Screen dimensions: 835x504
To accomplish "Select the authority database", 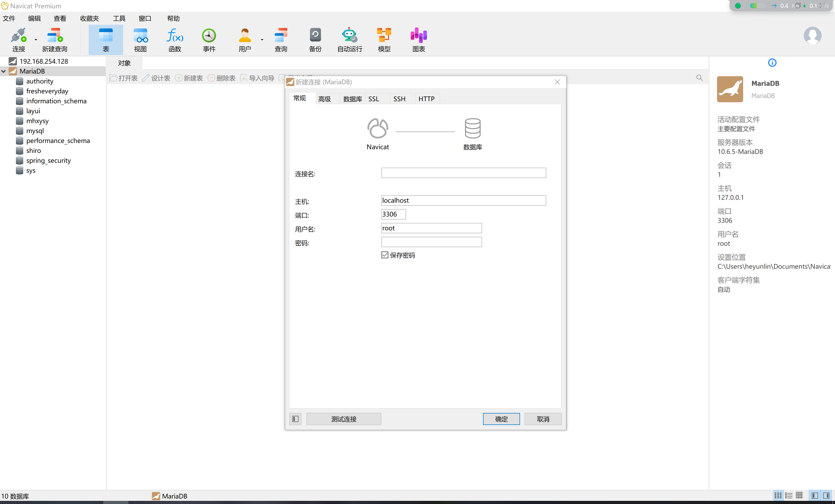I will click(x=40, y=81).
